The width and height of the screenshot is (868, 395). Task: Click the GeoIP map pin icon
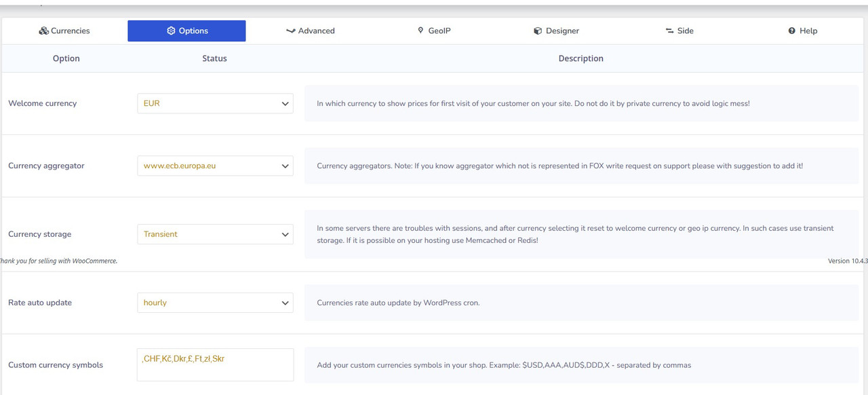pos(420,31)
